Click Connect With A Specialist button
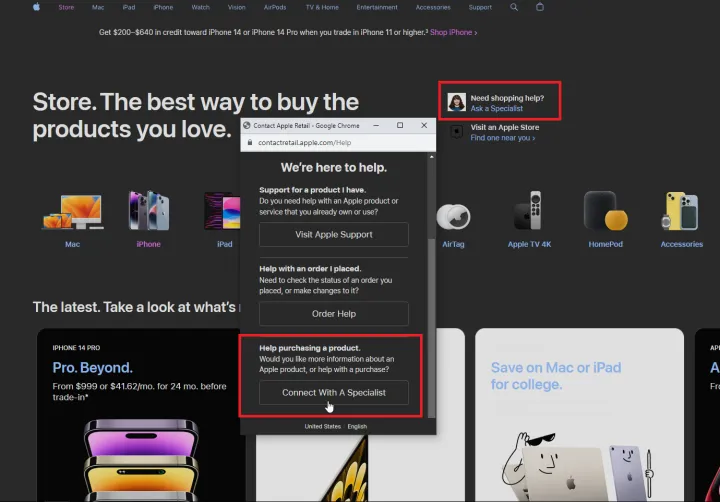 tap(334, 393)
